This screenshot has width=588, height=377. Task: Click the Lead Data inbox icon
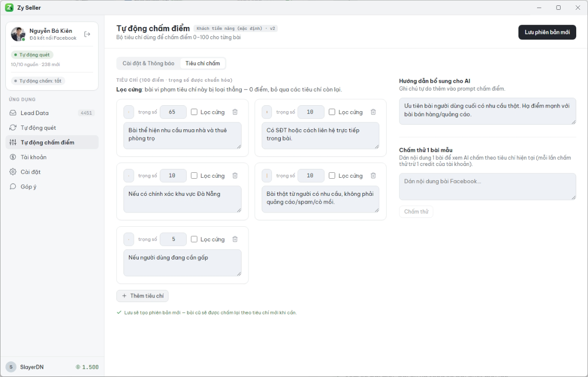[x=13, y=113]
